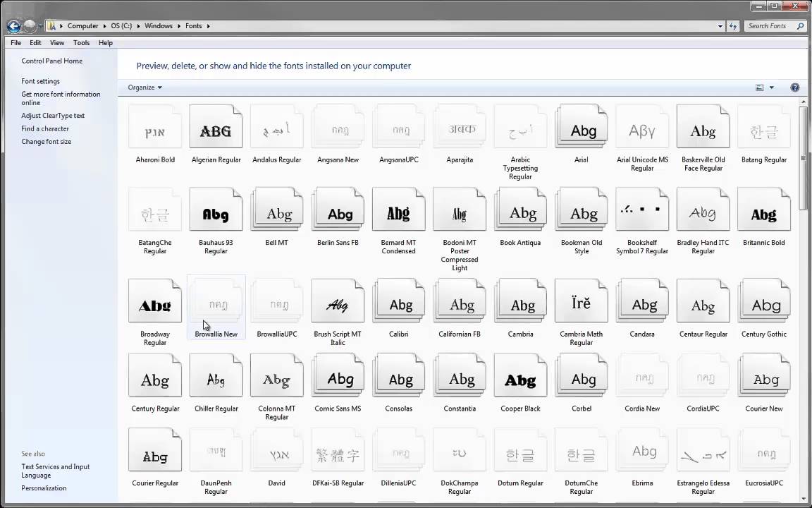Select the Colonna MT Regular font icon
The height and width of the screenshot is (508, 812).
[x=276, y=375]
